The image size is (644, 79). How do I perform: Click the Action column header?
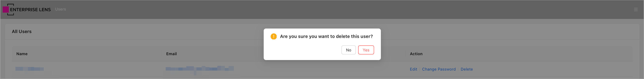416,54
